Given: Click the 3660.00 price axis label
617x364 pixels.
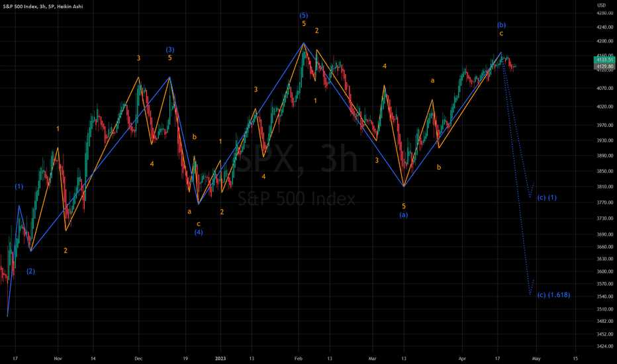Looking at the screenshot, I should [605, 247].
